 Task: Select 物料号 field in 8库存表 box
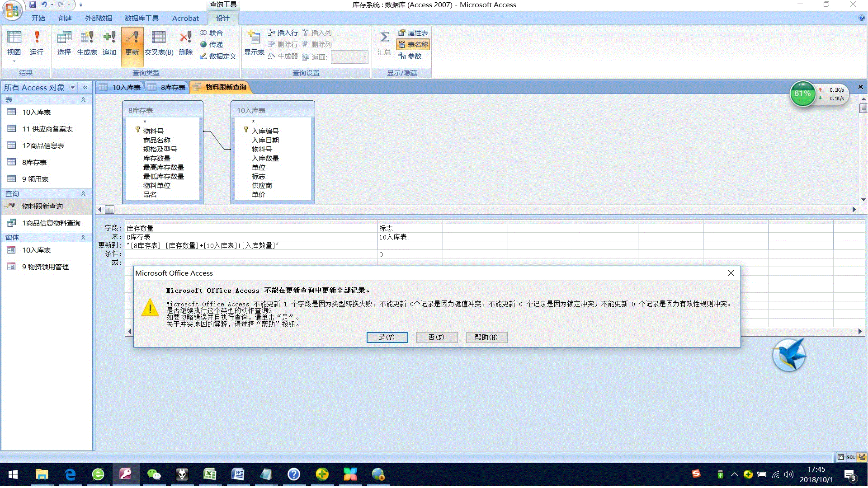pyautogui.click(x=153, y=131)
